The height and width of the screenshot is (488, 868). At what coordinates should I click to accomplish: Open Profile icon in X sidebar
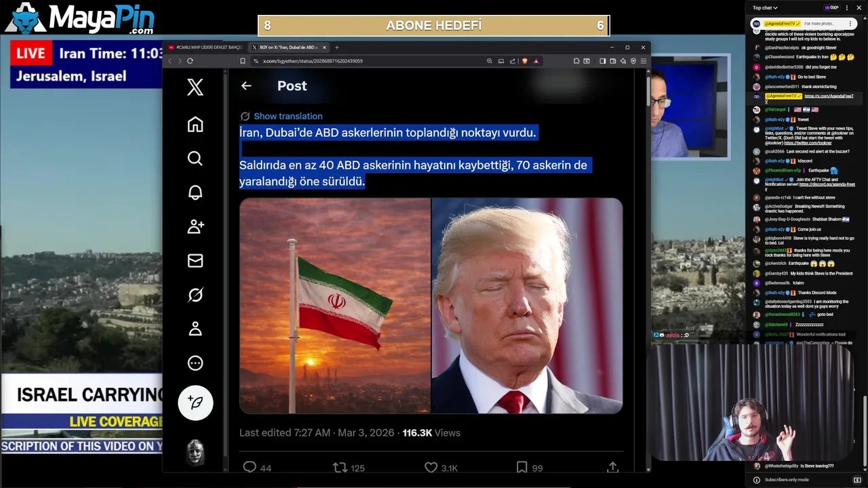point(195,329)
